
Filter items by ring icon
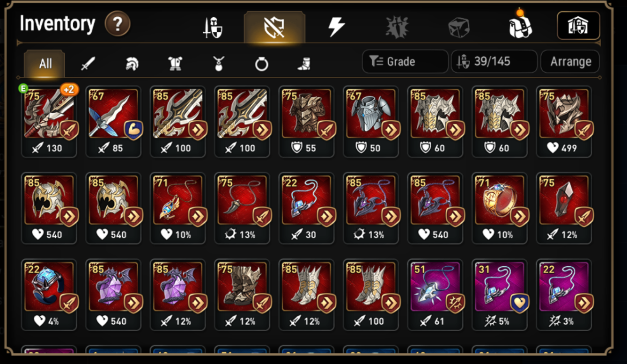[261, 64]
